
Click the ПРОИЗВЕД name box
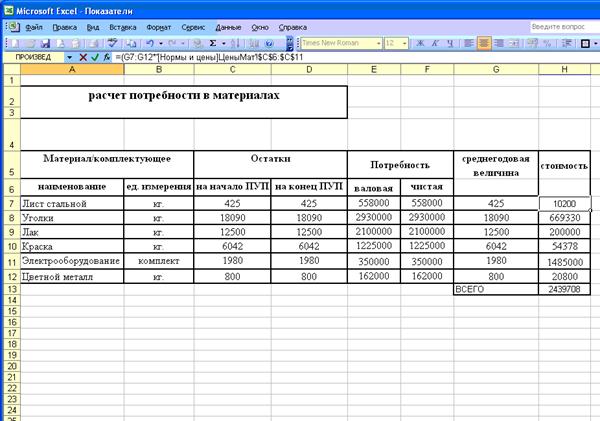[x=33, y=57]
